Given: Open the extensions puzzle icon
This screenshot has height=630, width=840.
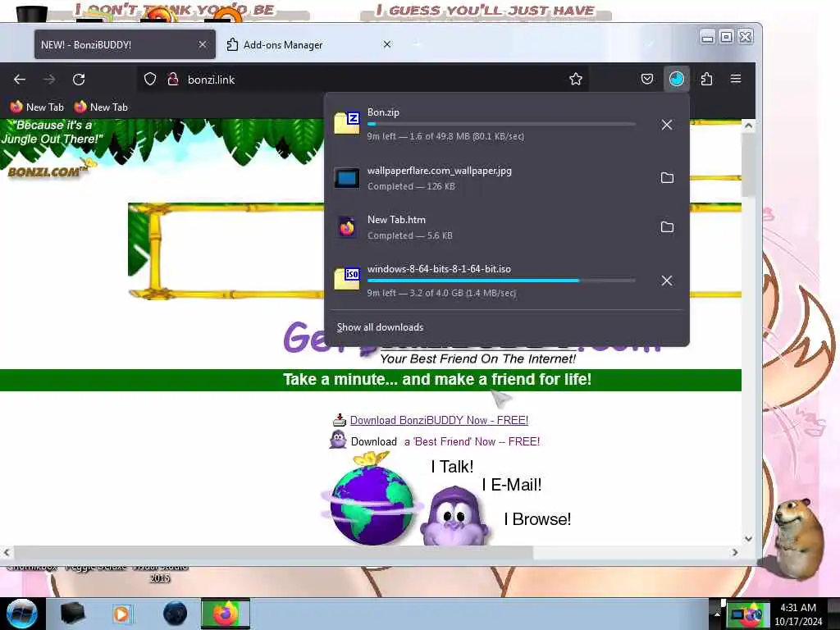Looking at the screenshot, I should tap(706, 80).
